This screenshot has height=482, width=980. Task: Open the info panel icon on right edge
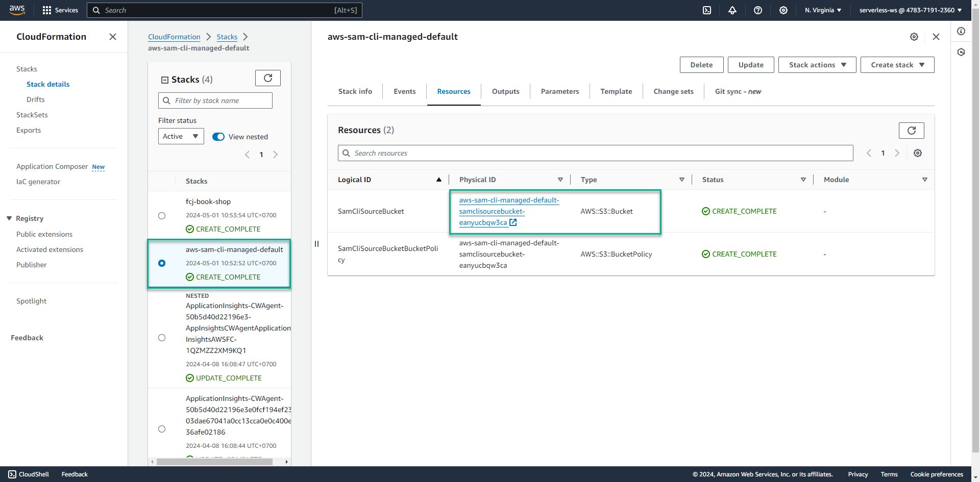coord(961,31)
